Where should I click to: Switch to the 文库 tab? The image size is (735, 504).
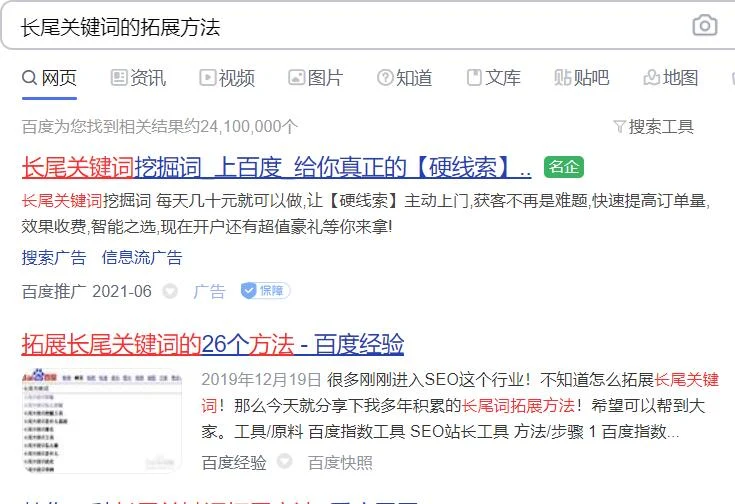[494, 78]
